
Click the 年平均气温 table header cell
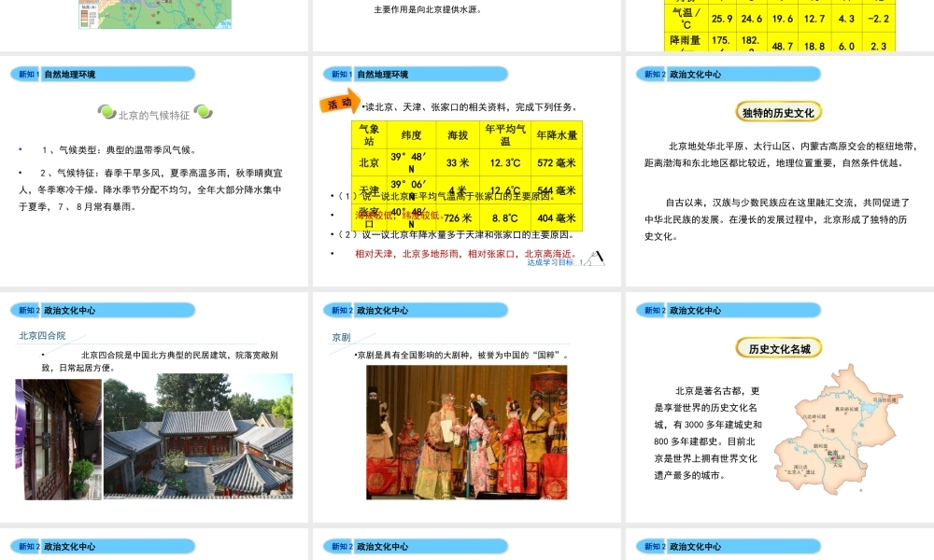[x=505, y=135]
